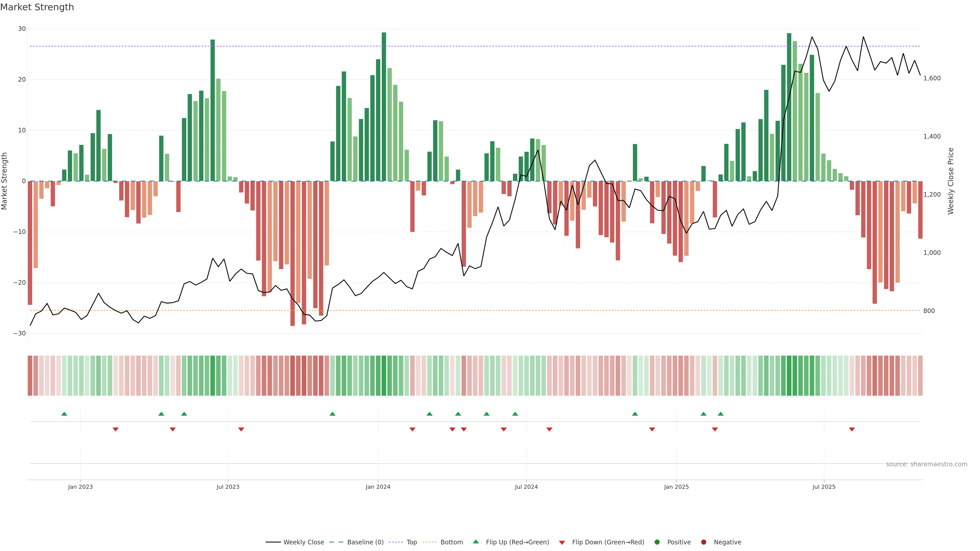Image resolution: width=980 pixels, height=551 pixels.
Task: Click leftmost red cell in heatmap strip
Action: [x=30, y=376]
